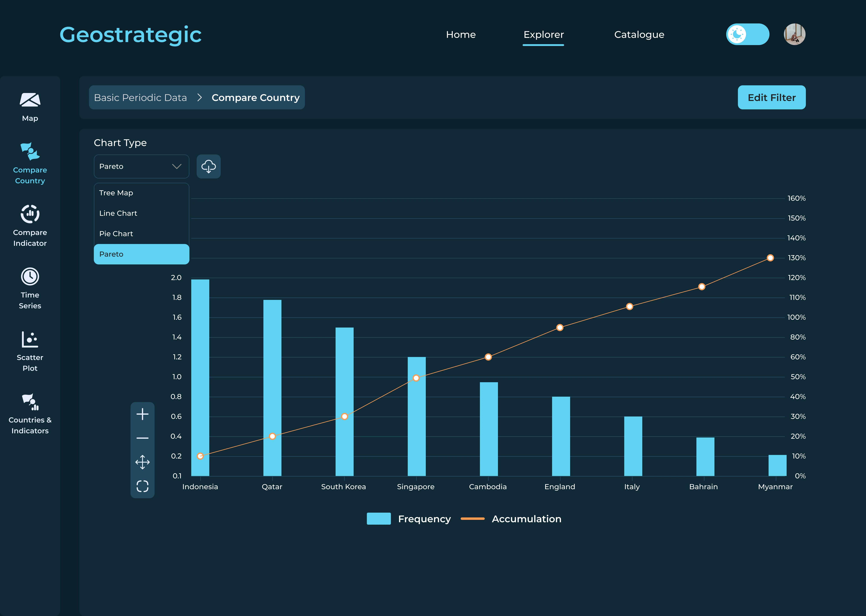Click Basic Periodic Data breadcrumb
The width and height of the screenshot is (866, 616).
(x=140, y=98)
